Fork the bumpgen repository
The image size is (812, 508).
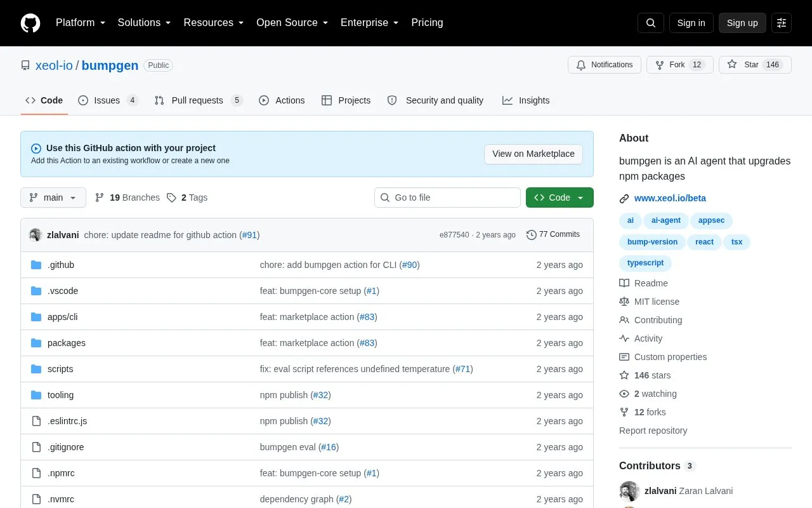pyautogui.click(x=680, y=65)
